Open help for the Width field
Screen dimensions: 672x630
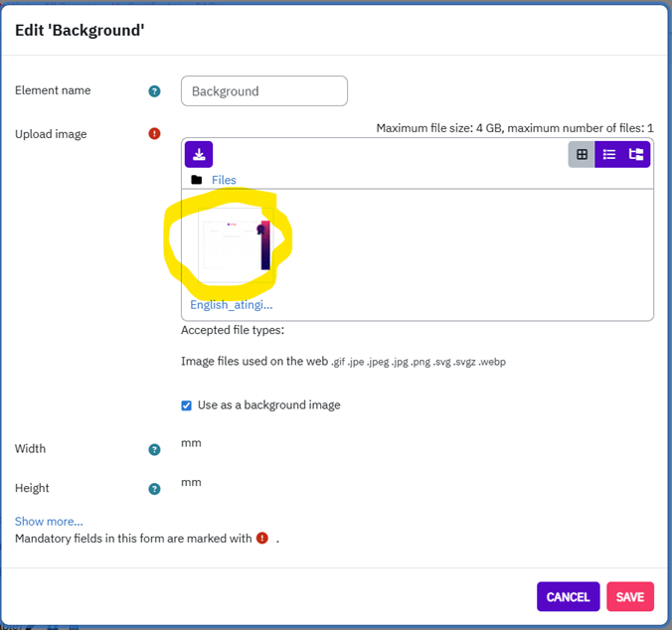point(154,449)
